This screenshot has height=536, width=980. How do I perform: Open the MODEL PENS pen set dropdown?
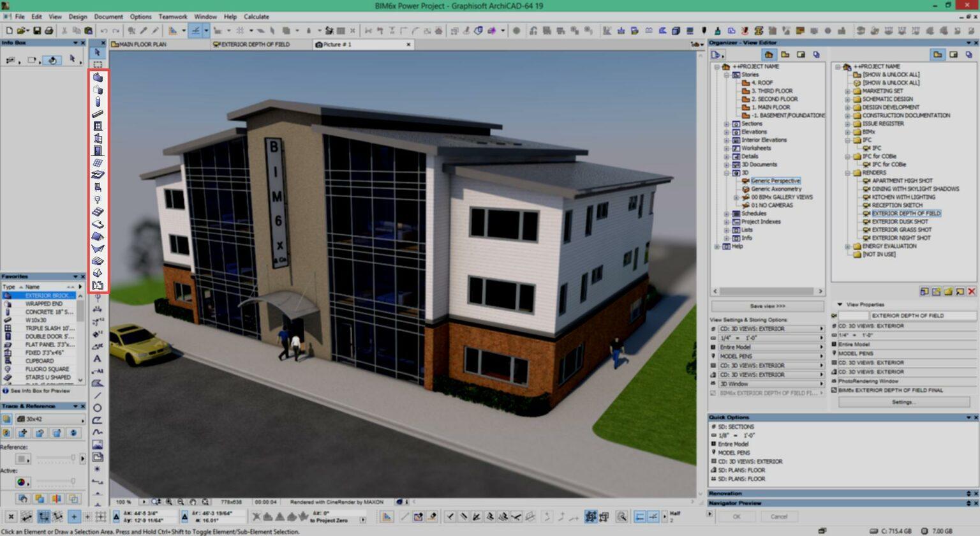coord(766,356)
